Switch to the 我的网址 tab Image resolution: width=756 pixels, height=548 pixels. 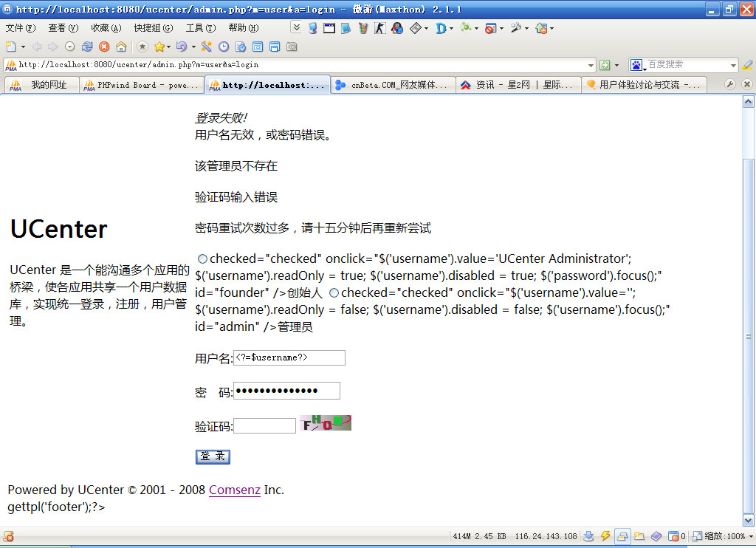pyautogui.click(x=42, y=85)
